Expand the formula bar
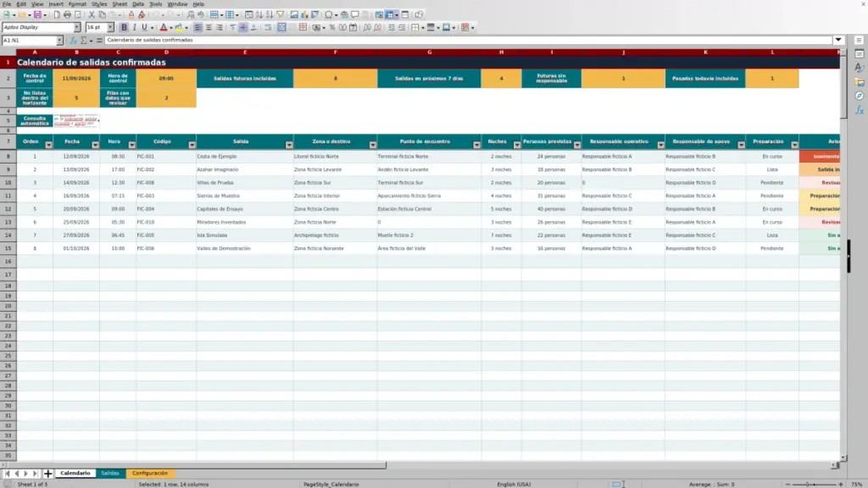 tap(838, 41)
